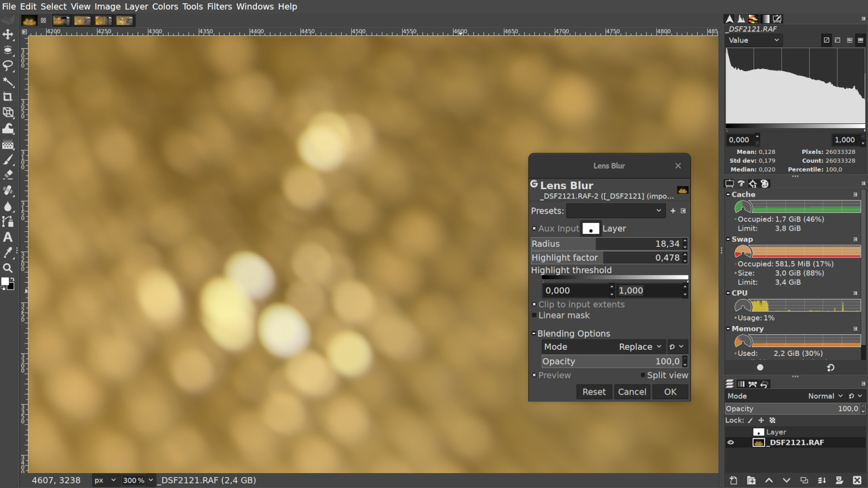Select the Paintbrush tool
This screenshot has width=868, height=488.
click(x=9, y=160)
